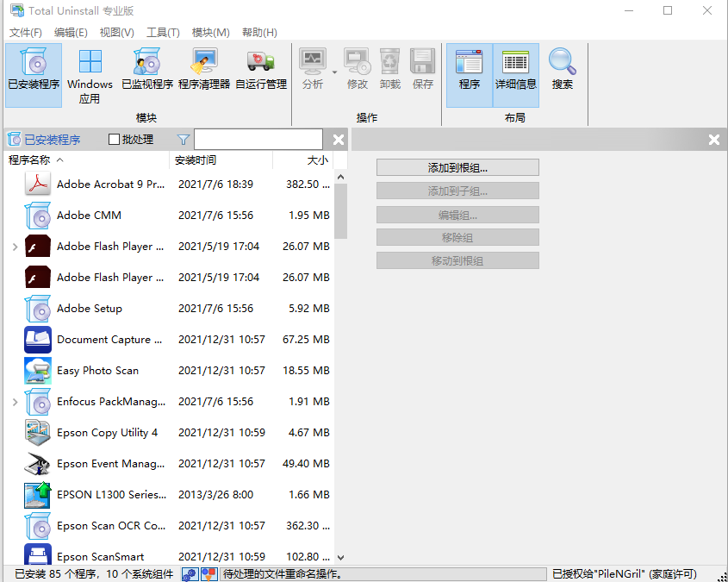The height and width of the screenshot is (582, 728).
Task: Click the 卸载 recycle bin button
Action: pos(389,69)
